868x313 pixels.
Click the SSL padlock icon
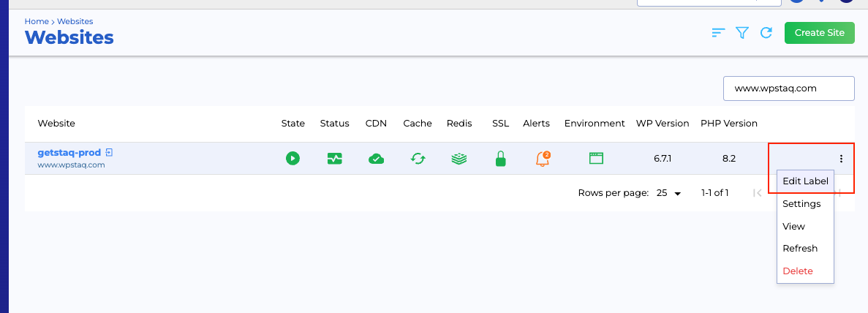click(500, 158)
